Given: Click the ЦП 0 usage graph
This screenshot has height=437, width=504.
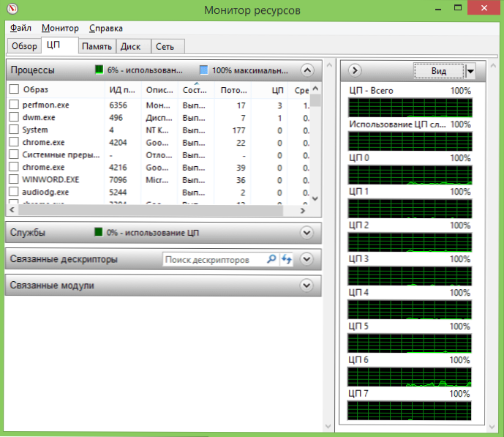Looking at the screenshot, I should 410,175.
